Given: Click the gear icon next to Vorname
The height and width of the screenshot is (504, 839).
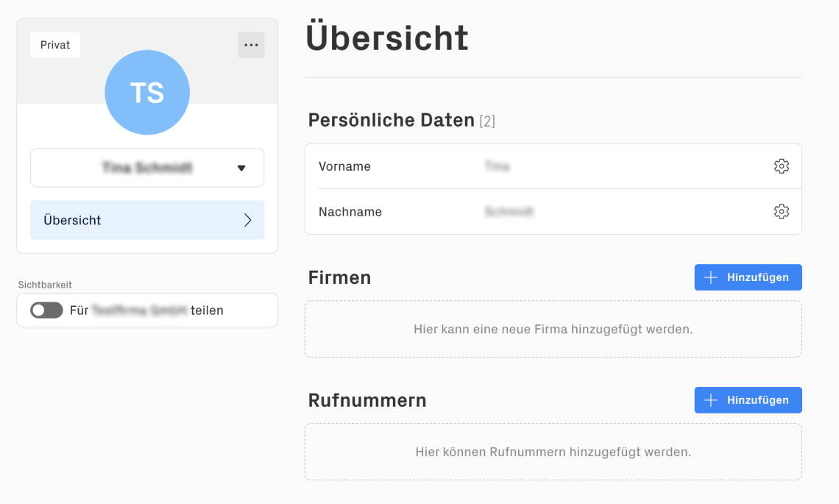Looking at the screenshot, I should (x=781, y=166).
